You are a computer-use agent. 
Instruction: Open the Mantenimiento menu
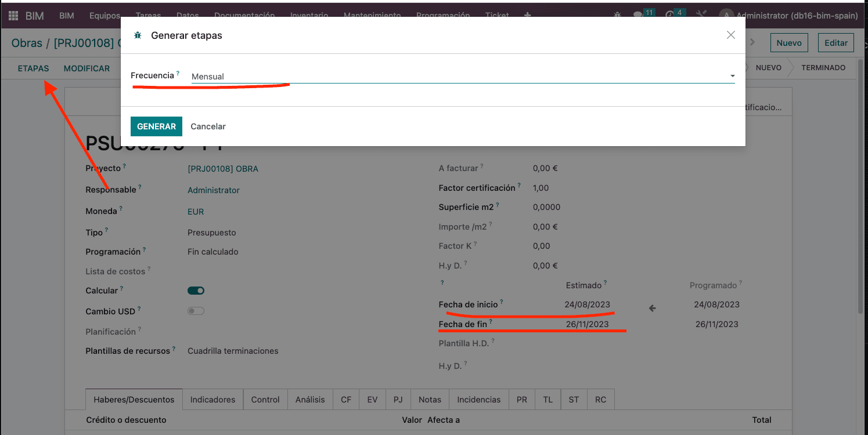(372, 16)
